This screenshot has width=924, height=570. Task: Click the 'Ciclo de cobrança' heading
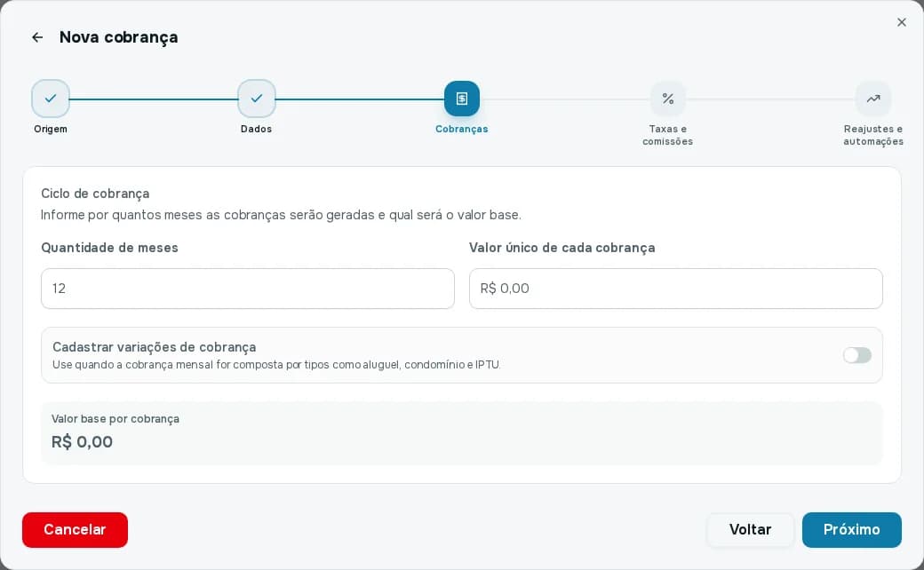pyautogui.click(x=95, y=194)
